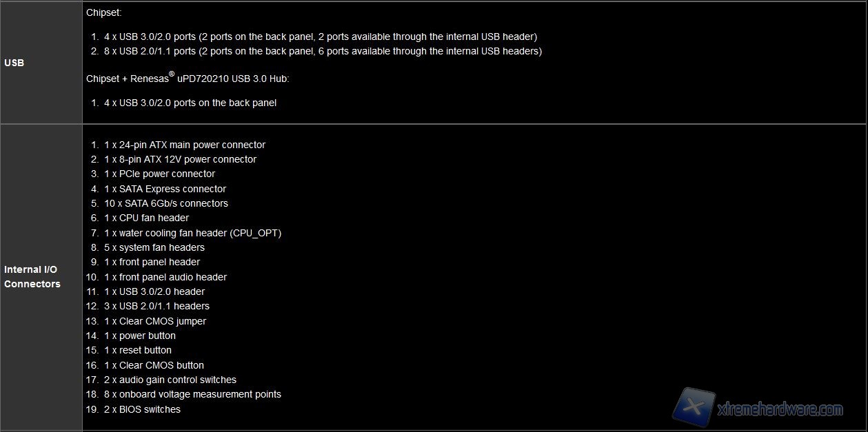Click the 24-pin ATX main power connector entry
Image resolution: width=868 pixels, height=432 pixels.
click(x=184, y=145)
